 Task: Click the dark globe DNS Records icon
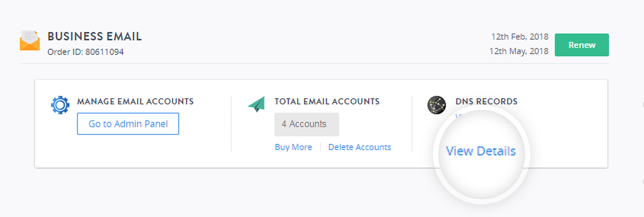click(437, 105)
